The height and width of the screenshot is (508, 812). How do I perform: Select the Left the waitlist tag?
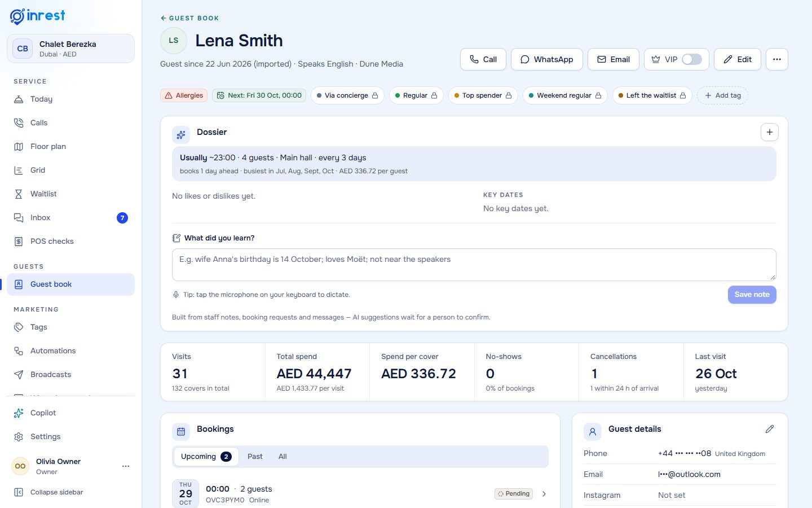click(652, 95)
